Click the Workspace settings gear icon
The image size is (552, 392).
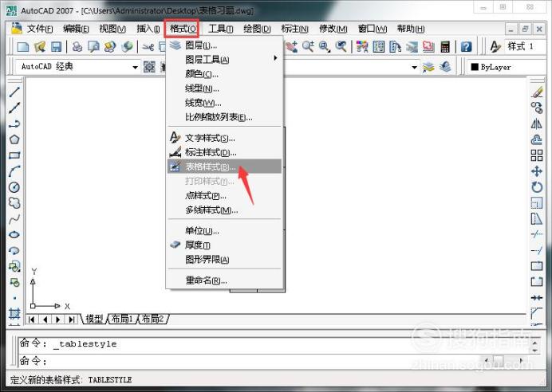149,67
